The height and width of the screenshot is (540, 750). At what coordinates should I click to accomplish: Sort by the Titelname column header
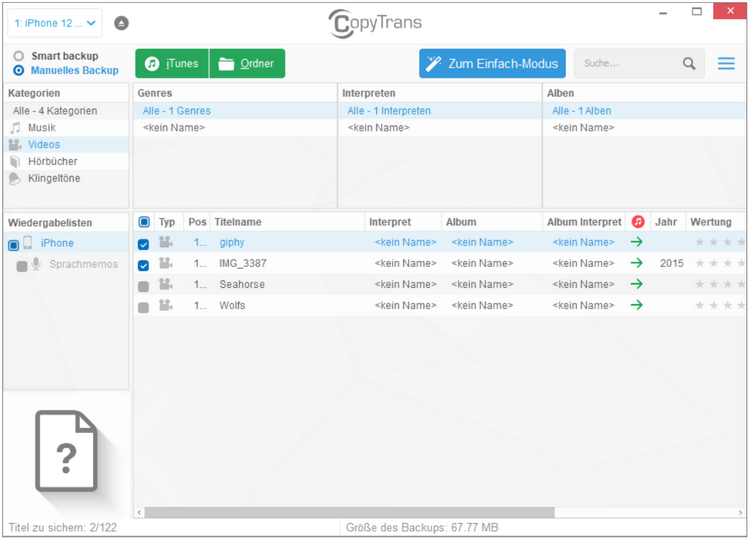click(287, 222)
